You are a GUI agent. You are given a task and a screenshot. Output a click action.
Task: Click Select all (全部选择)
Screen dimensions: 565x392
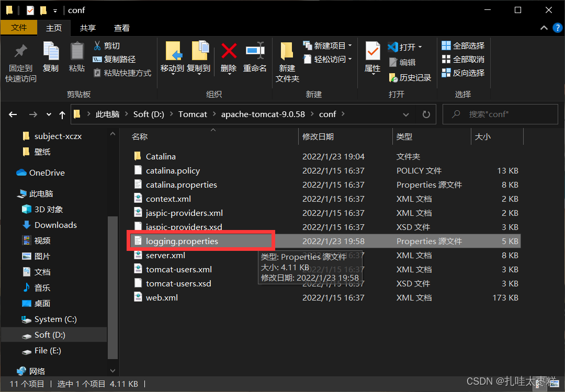pyautogui.click(x=463, y=45)
